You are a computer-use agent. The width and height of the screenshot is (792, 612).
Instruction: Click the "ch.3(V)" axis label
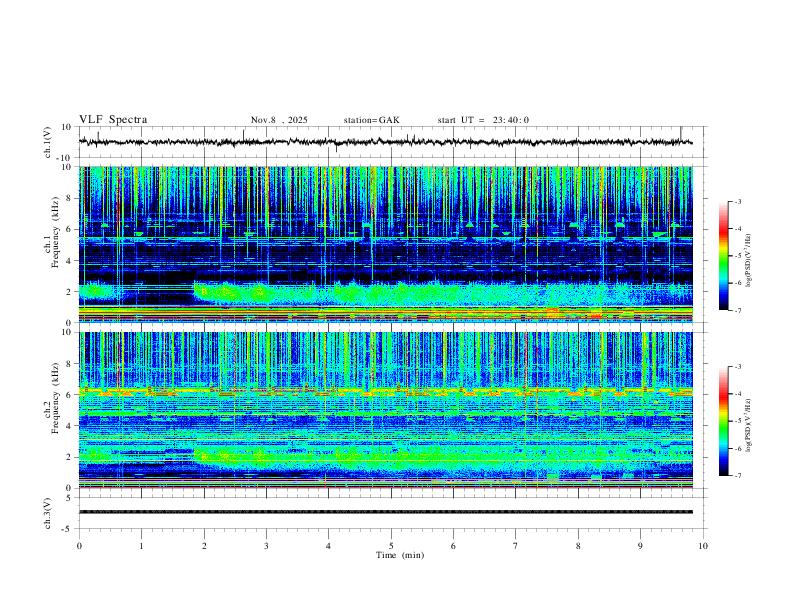tap(48, 513)
